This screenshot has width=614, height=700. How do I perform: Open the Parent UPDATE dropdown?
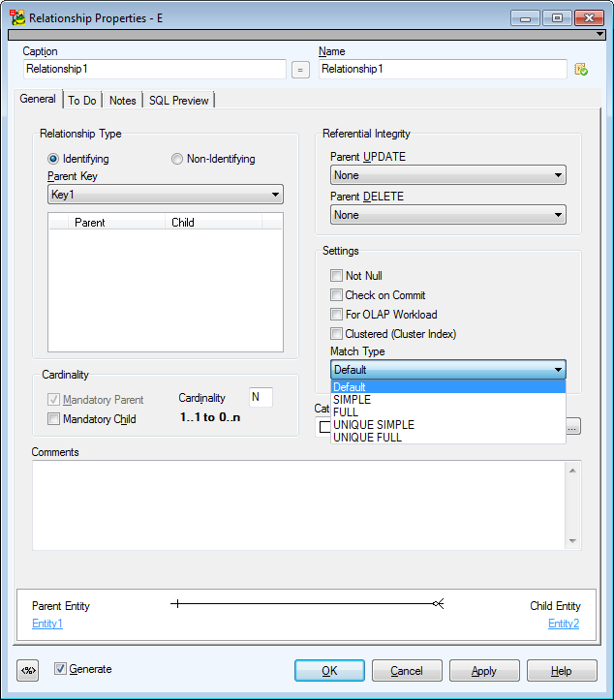pyautogui.click(x=447, y=175)
